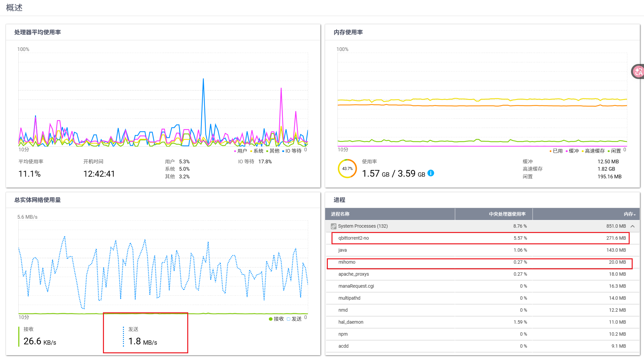Select the java process row
Image resolution: width=644 pixels, height=360 pixels.
pos(342,250)
